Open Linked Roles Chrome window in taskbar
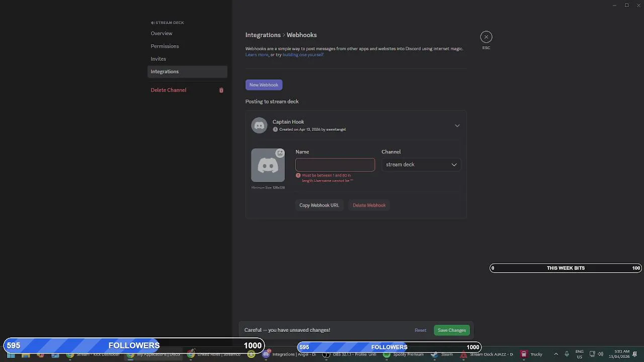644x362 pixels. pyautogui.click(x=215, y=354)
